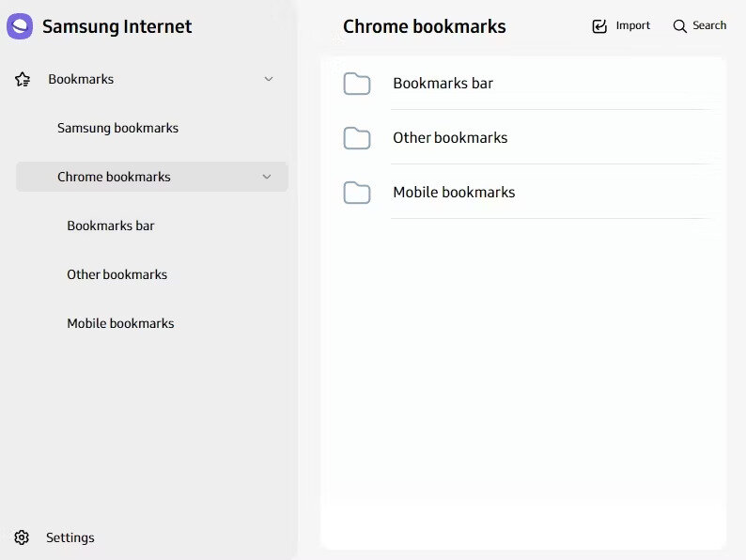
Task: Select Samsung bookmarks in sidebar
Action: tap(117, 128)
